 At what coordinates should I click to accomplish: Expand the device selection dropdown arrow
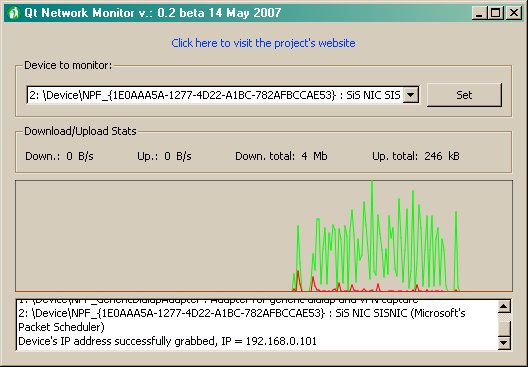pos(410,95)
